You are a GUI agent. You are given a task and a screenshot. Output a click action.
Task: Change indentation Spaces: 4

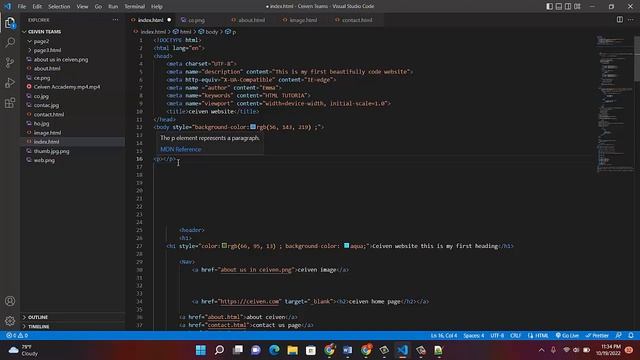473,336
